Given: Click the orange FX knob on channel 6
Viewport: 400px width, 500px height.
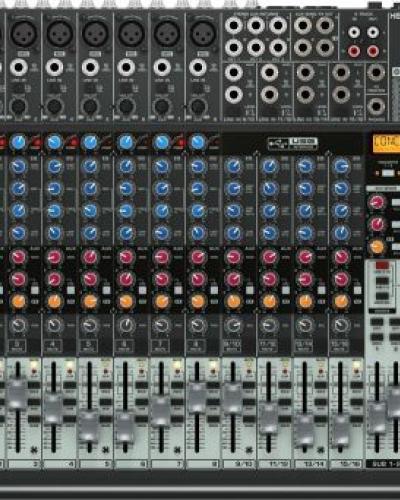Looking at the screenshot, I should 126,301.
